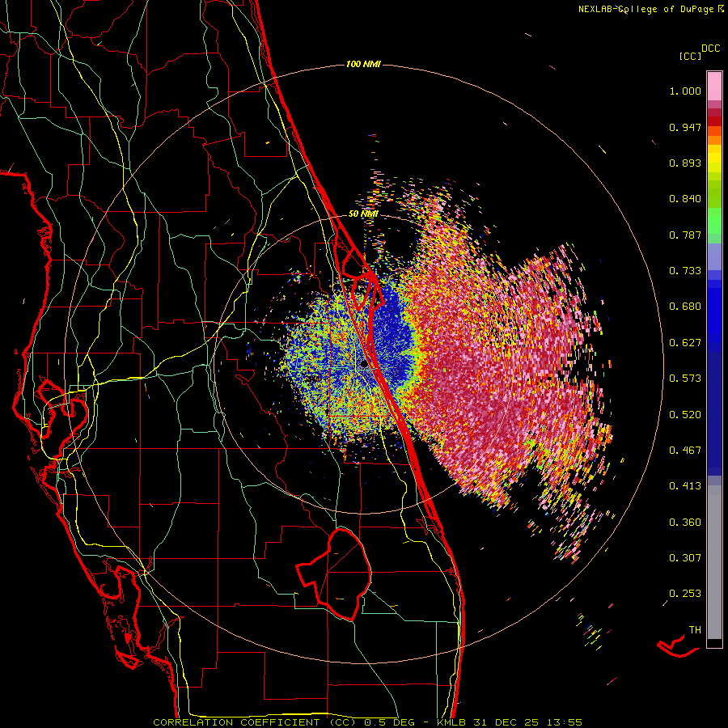Click the 1.000 value on the scale
This screenshot has height=728, width=728.
(685, 91)
